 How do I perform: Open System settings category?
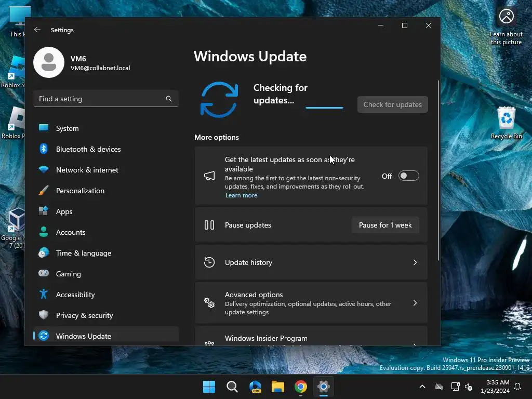tap(106, 128)
